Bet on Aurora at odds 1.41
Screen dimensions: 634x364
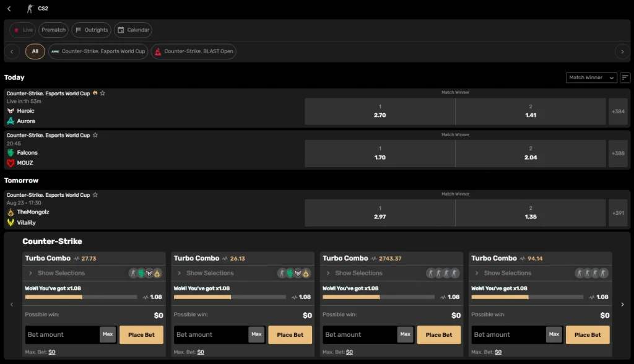click(x=531, y=111)
